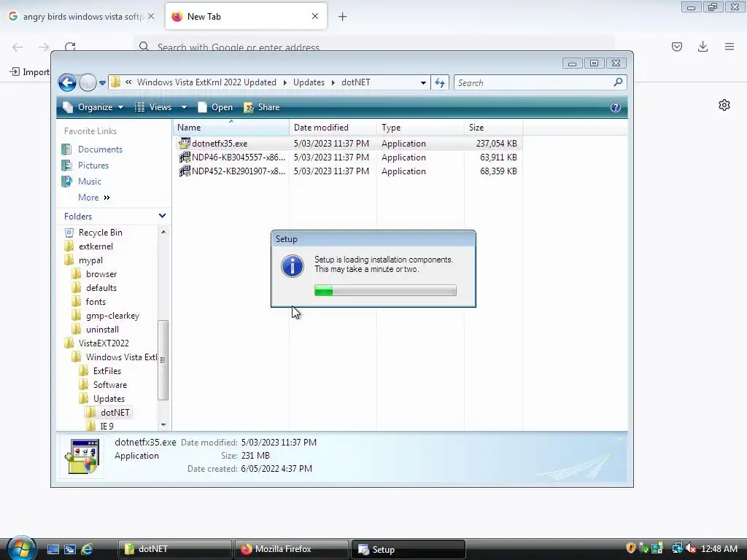Select fonts folder in tree

96,302
